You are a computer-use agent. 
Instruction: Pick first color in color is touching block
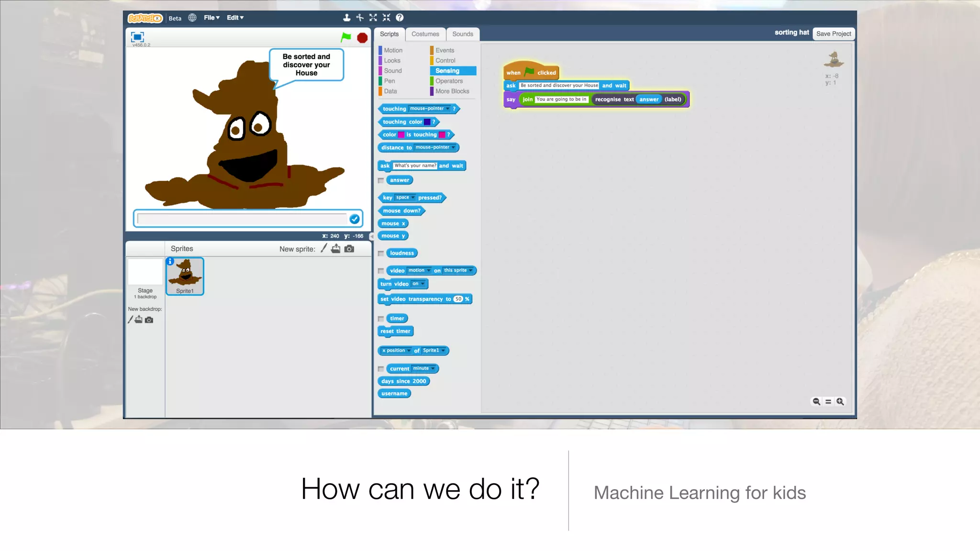click(x=401, y=135)
